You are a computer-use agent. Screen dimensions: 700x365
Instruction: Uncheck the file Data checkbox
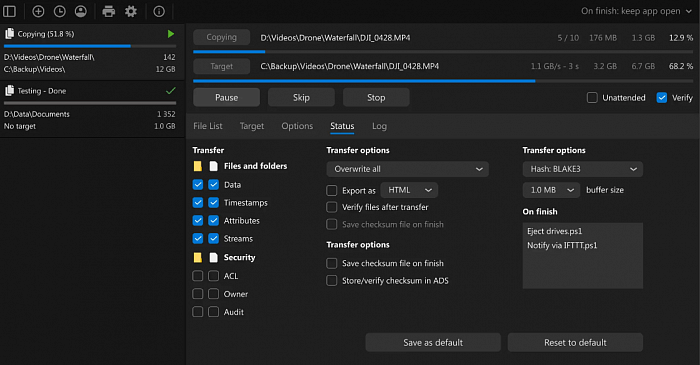pyautogui.click(x=214, y=185)
